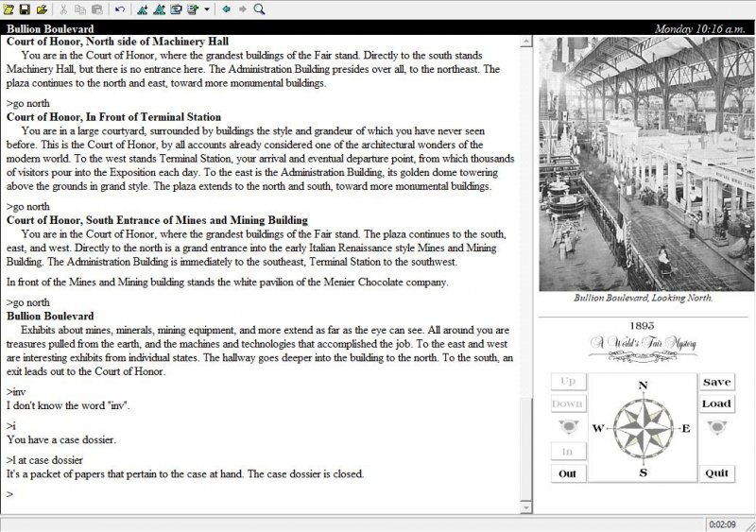This screenshot has height=532, width=756.
Task: Go to next page with right arrow
Action: coord(243,9)
